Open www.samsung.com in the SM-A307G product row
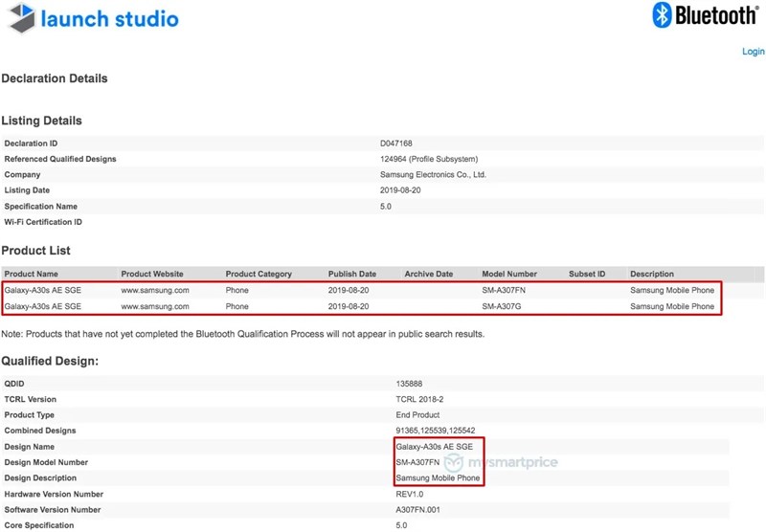Viewport: 766px width, 532px height. click(154, 307)
